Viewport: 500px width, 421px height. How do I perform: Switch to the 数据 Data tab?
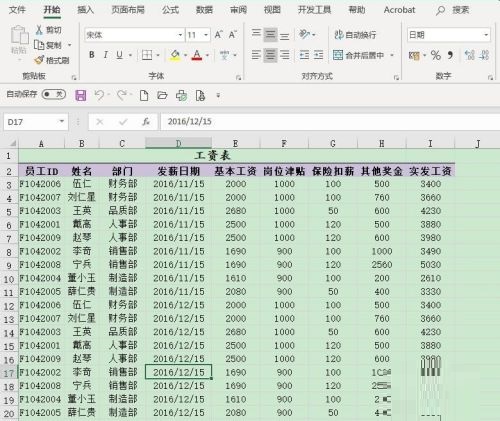tap(204, 10)
